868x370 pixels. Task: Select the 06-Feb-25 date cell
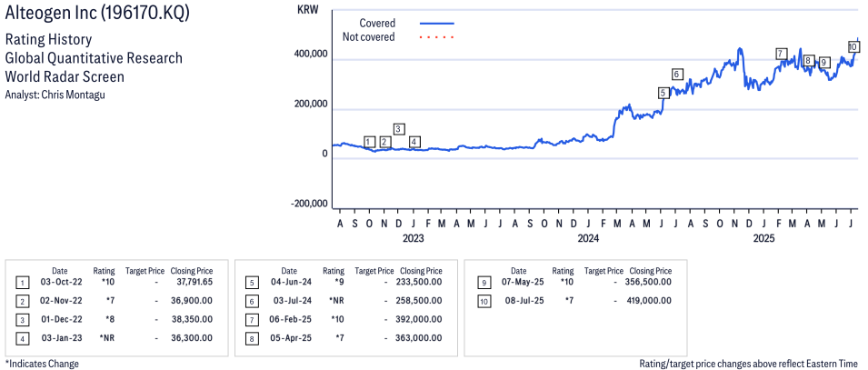point(289,319)
